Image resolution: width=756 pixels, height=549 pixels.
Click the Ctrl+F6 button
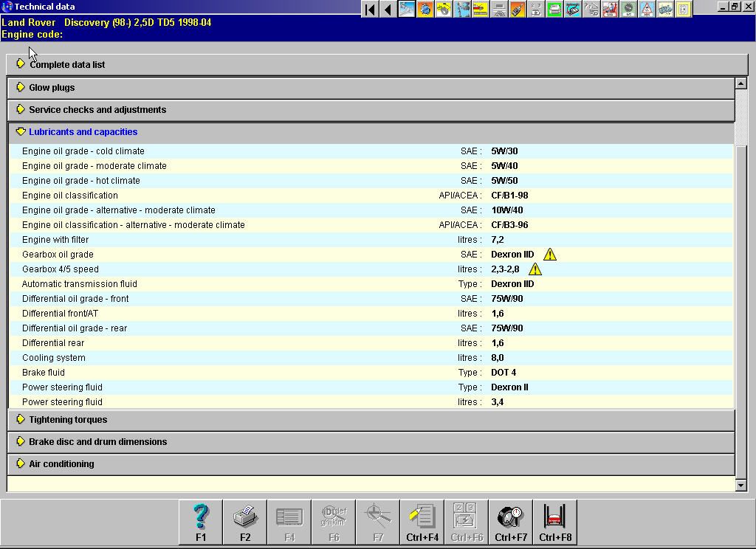467,522
